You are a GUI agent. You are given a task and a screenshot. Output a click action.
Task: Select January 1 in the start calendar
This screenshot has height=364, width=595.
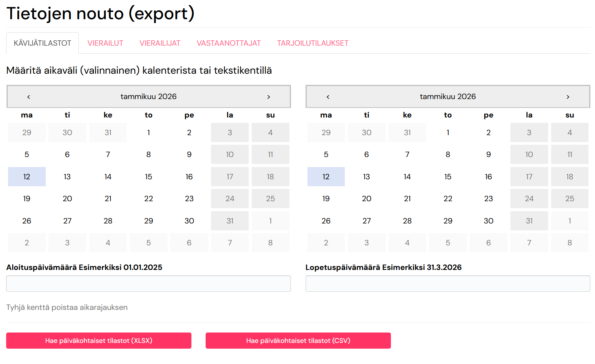[149, 132]
